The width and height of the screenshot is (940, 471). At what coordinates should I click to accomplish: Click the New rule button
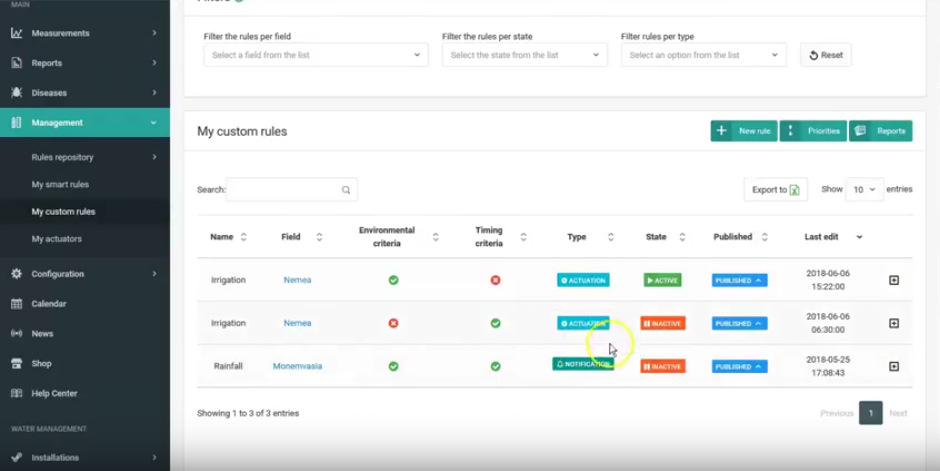click(744, 131)
